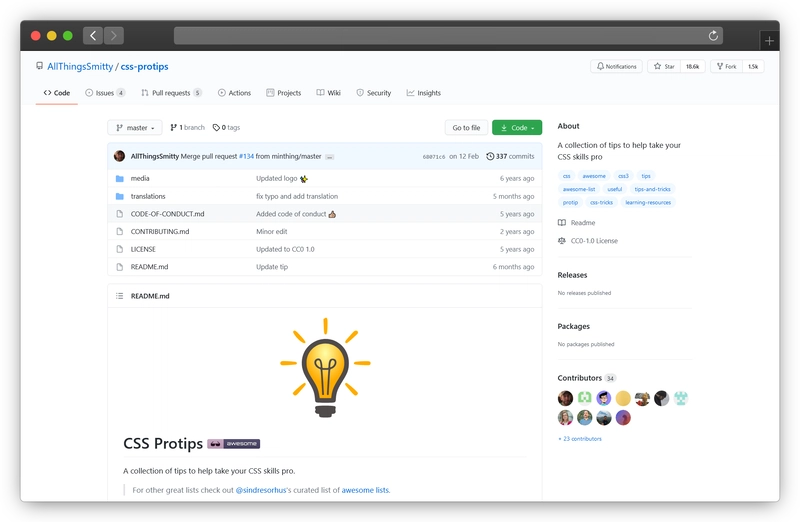Open the Issues tab
This screenshot has height=522, width=800.
click(x=105, y=93)
